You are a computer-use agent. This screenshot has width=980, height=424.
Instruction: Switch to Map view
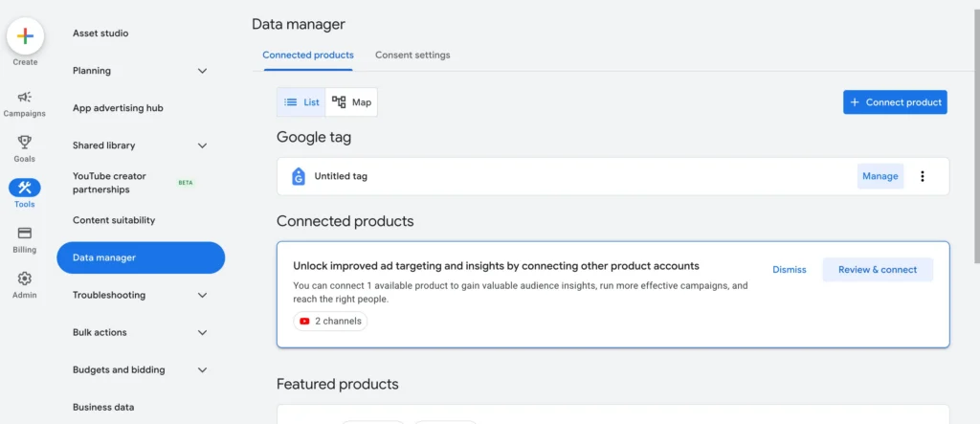pyautogui.click(x=351, y=102)
